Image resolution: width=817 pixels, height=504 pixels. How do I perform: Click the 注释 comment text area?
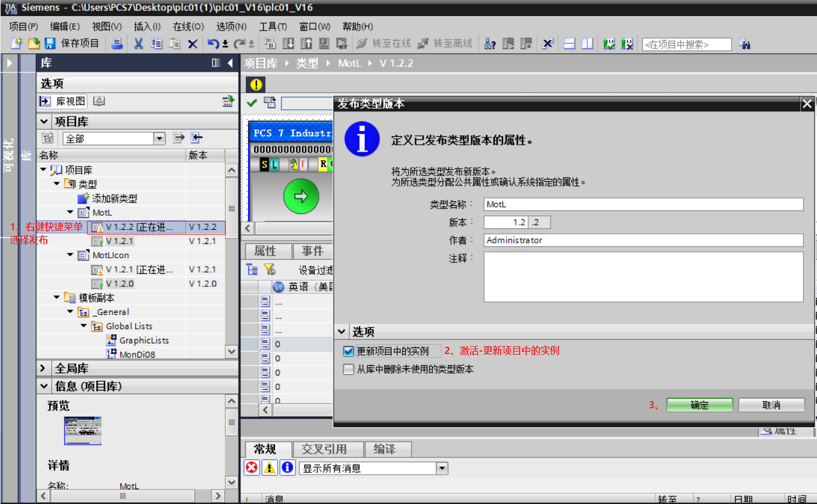(644, 277)
